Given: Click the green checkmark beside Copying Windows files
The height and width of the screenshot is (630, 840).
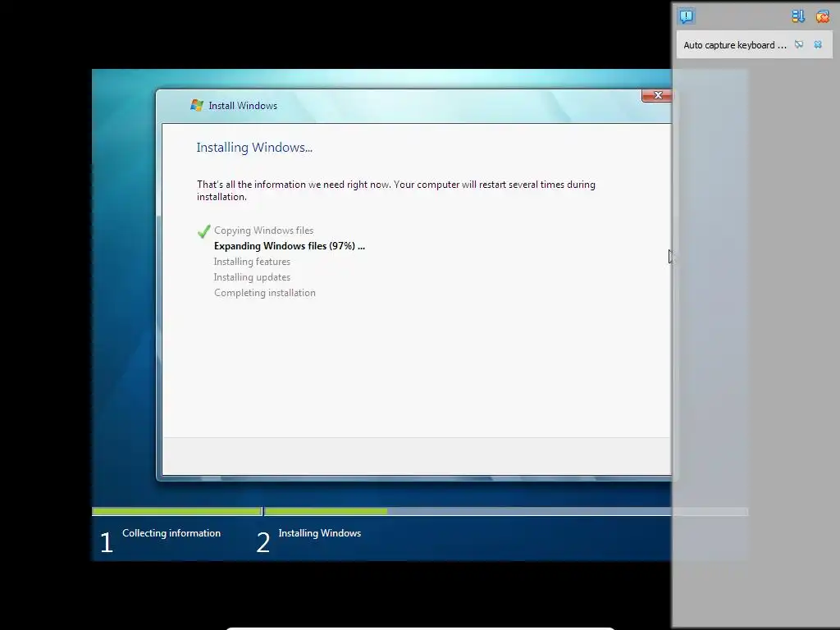Looking at the screenshot, I should click(x=203, y=231).
